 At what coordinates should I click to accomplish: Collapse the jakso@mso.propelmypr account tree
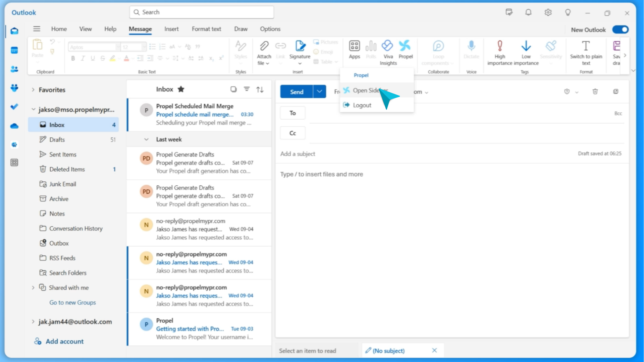[x=33, y=110]
